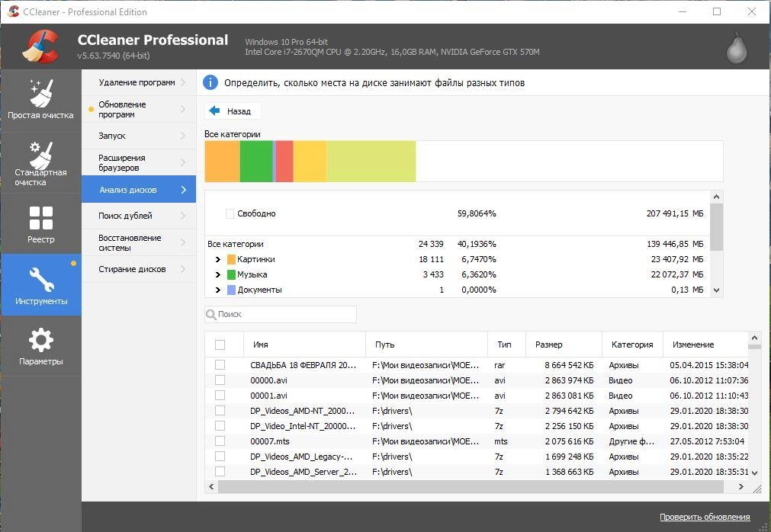Click chevron next to Запуск
The height and width of the screenshot is (532, 771).
point(183,136)
